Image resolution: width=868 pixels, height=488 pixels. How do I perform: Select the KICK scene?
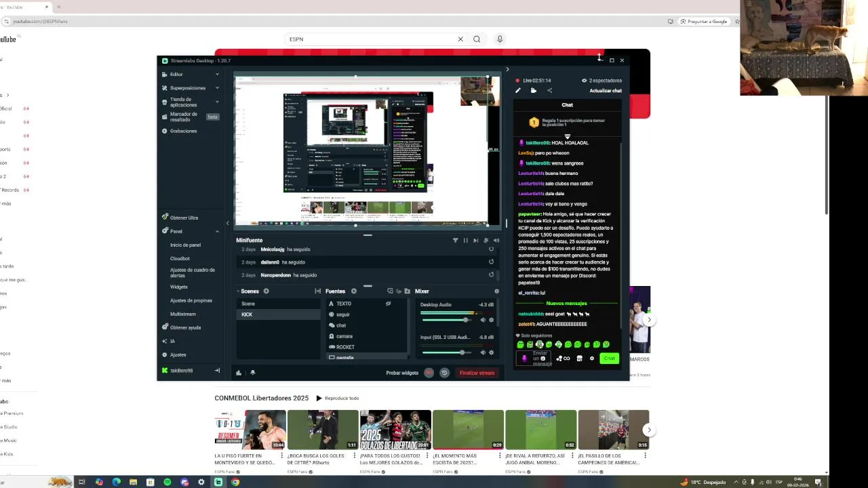pos(278,314)
